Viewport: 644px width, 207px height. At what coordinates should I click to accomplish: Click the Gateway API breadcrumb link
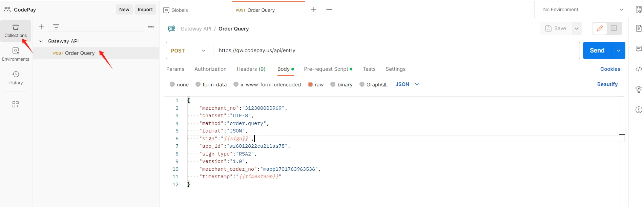196,29
